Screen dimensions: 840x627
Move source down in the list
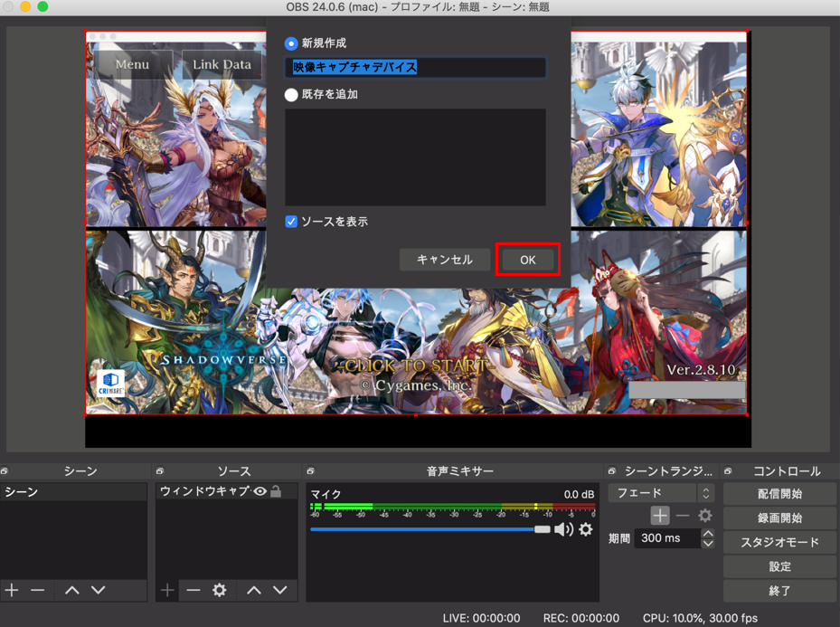[280, 591]
